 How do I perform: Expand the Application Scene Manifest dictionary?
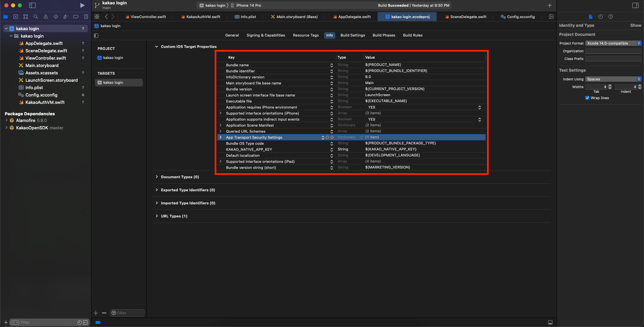point(220,125)
